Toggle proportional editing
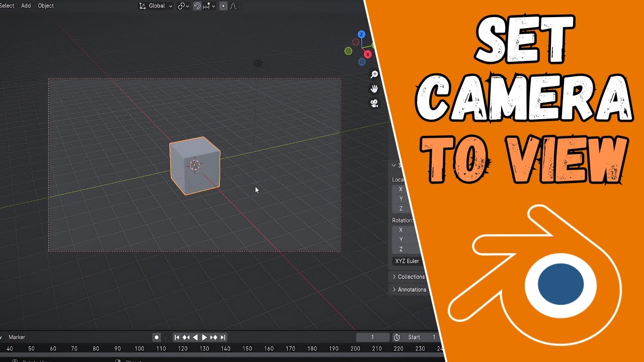644x362 pixels. (223, 6)
